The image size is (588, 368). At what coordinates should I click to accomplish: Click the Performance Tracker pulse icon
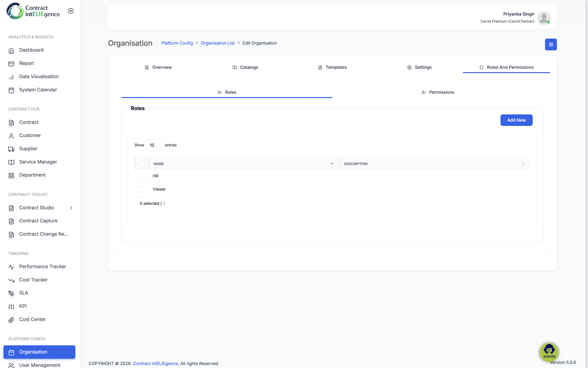(x=11, y=267)
